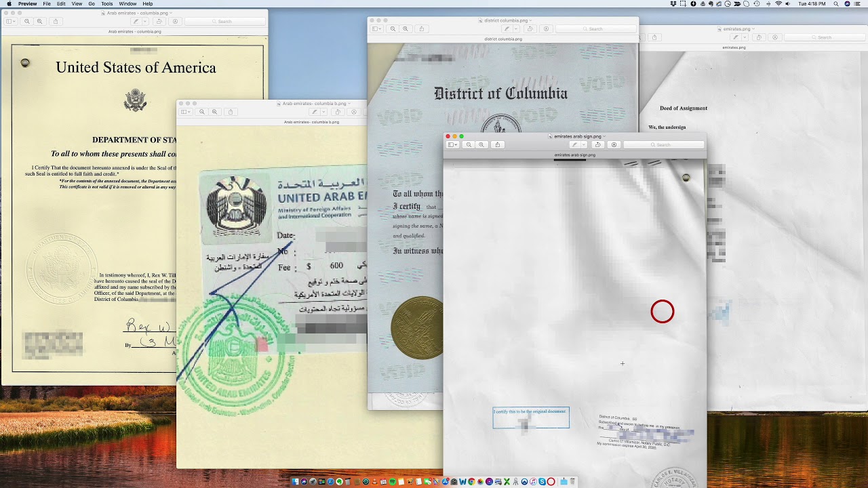
Task: Open the Help menu
Action: tap(148, 3)
